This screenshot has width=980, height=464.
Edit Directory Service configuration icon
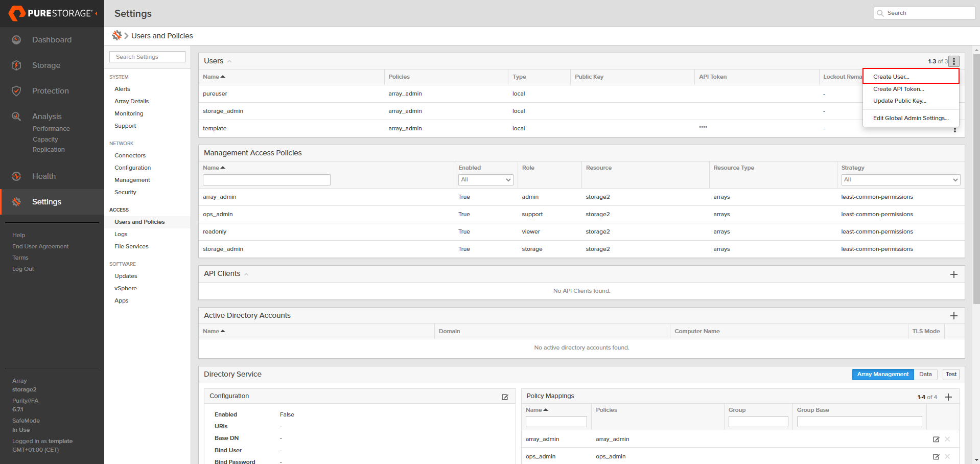pyautogui.click(x=505, y=397)
